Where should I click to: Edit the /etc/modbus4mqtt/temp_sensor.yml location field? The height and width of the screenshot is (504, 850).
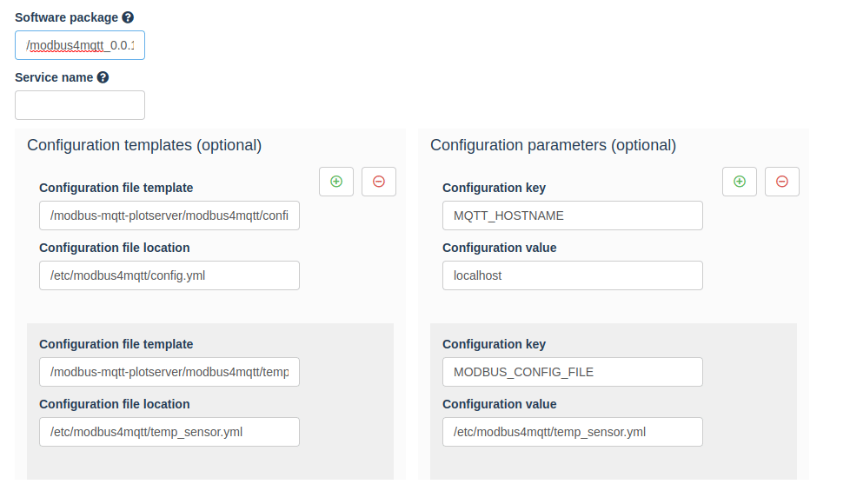coord(169,431)
